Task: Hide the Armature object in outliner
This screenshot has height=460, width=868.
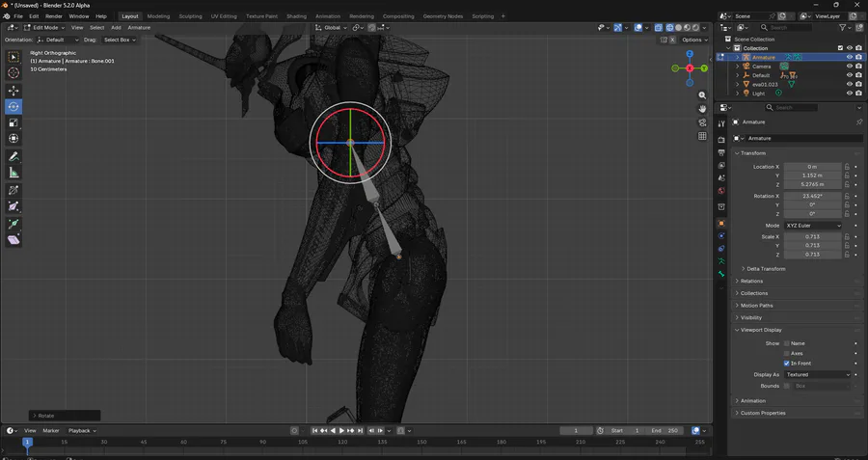Action: click(x=849, y=57)
